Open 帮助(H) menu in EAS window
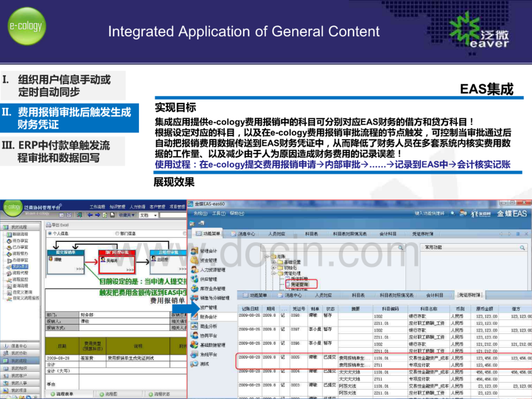Viewport: 532px width, 399px height. pyautogui.click(x=237, y=213)
